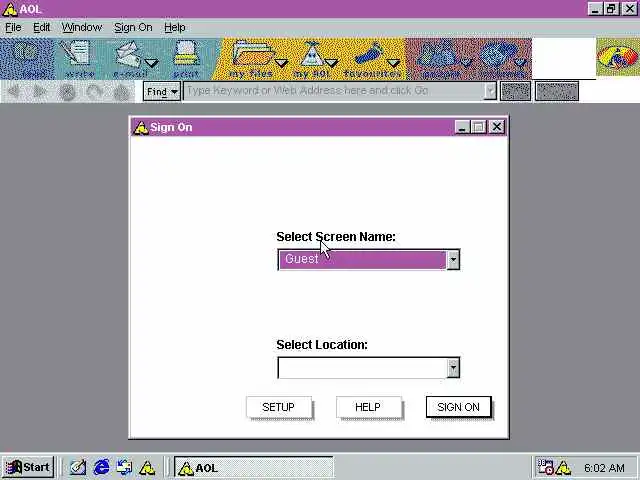Select the Guest screen name field
The image size is (640, 480).
pos(362,260)
